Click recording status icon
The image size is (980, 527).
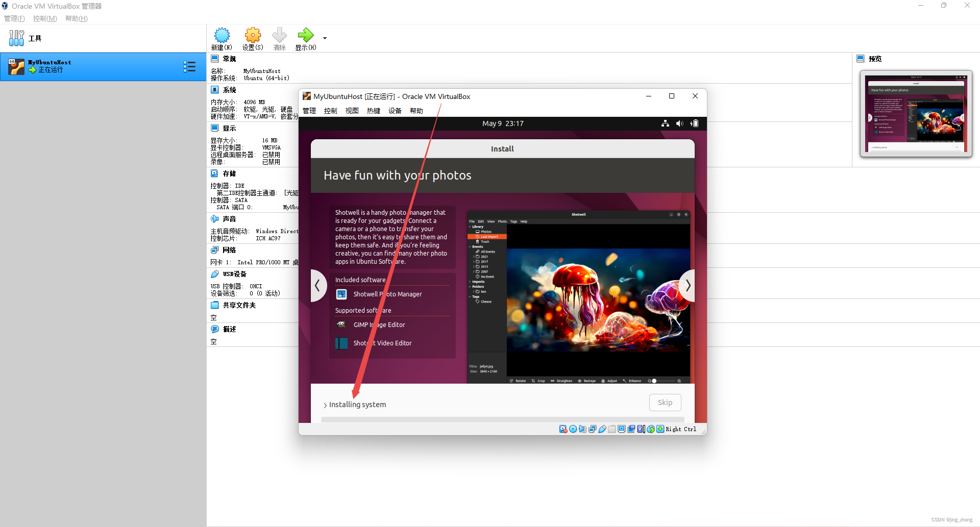(x=631, y=429)
